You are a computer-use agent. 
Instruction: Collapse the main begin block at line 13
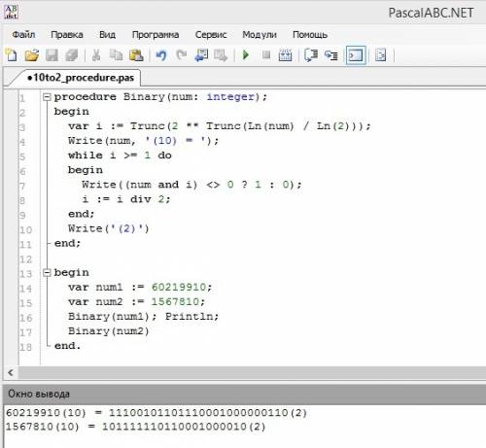[x=47, y=273]
